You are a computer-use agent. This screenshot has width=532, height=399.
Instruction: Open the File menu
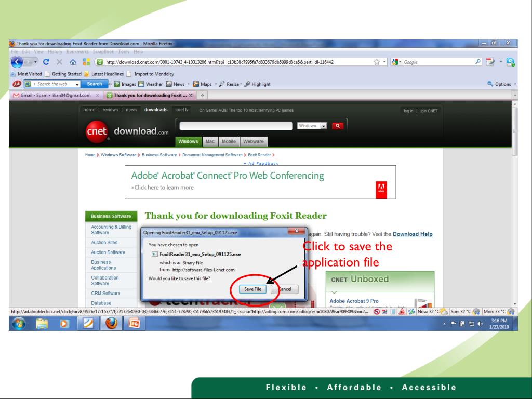pos(14,51)
